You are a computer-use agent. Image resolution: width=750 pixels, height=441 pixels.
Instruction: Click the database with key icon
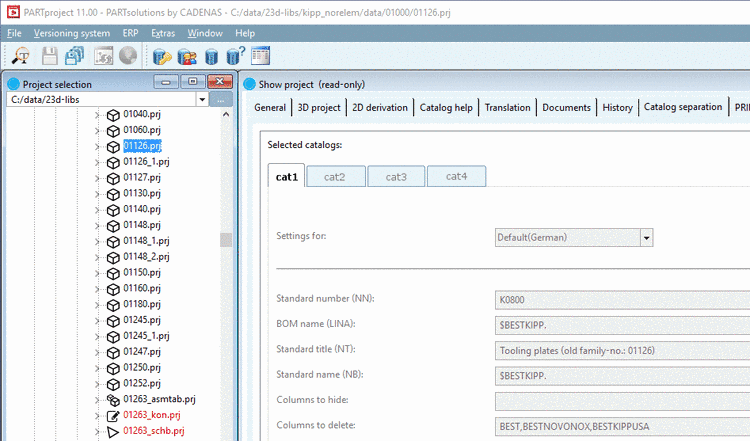[x=162, y=57]
